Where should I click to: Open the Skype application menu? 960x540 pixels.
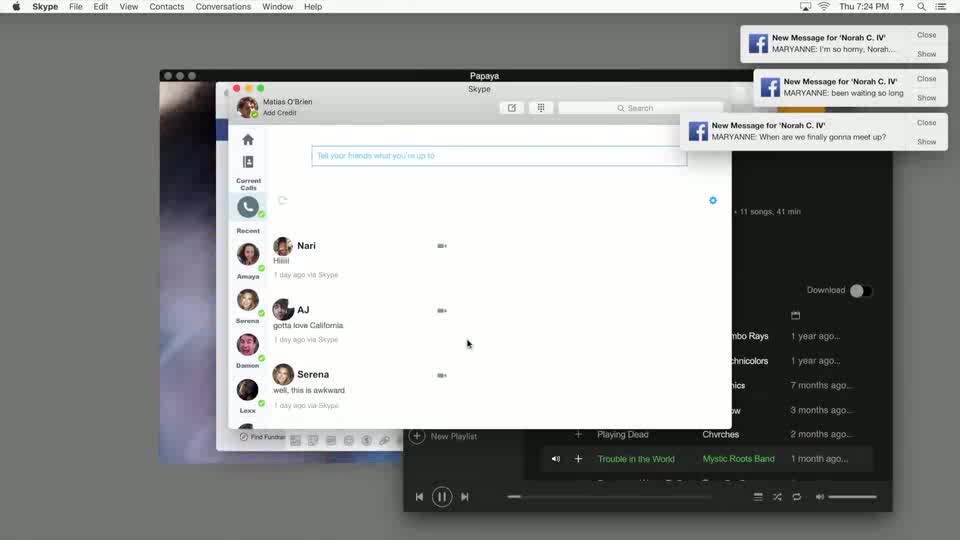pos(45,7)
